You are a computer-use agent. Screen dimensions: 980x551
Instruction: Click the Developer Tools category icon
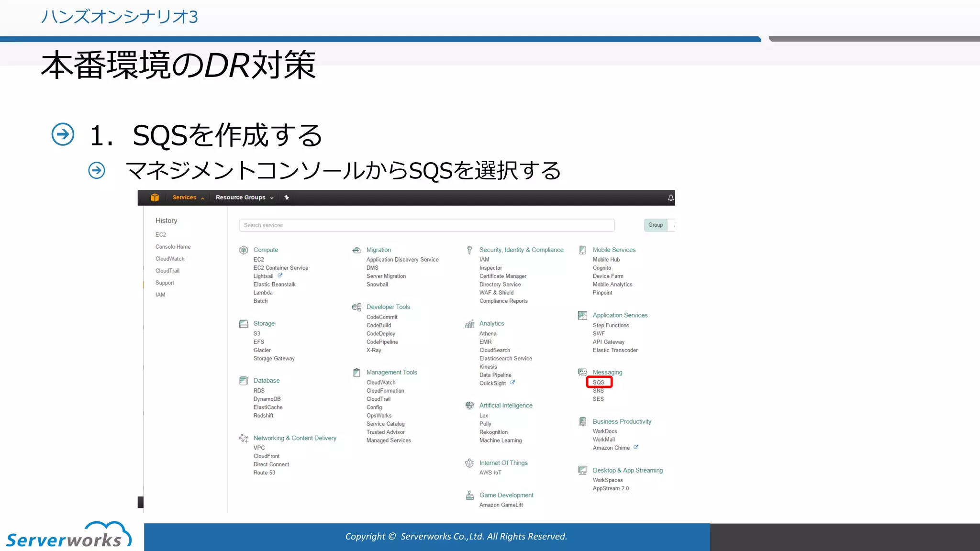click(x=356, y=307)
